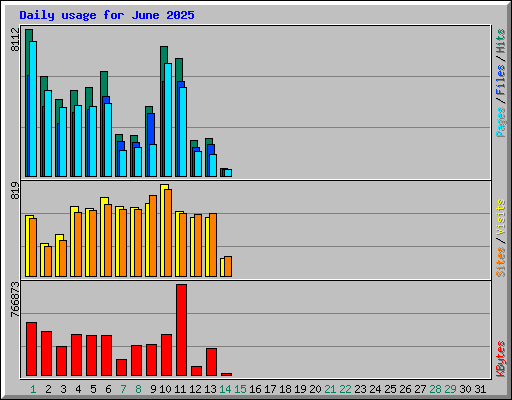Click the day 12 red KBytes bar
The width and height of the screenshot is (512, 400).
tap(196, 371)
